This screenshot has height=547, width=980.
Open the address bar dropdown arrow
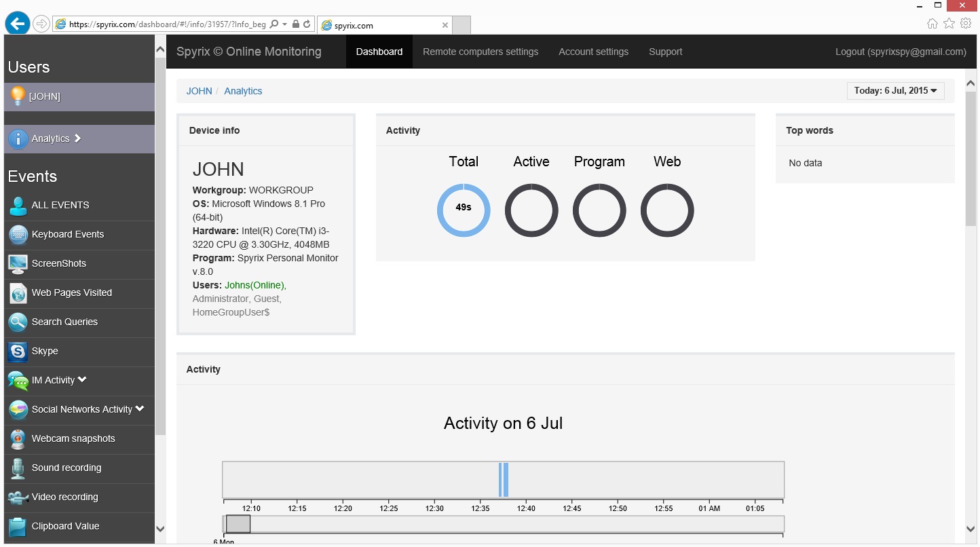tap(284, 24)
